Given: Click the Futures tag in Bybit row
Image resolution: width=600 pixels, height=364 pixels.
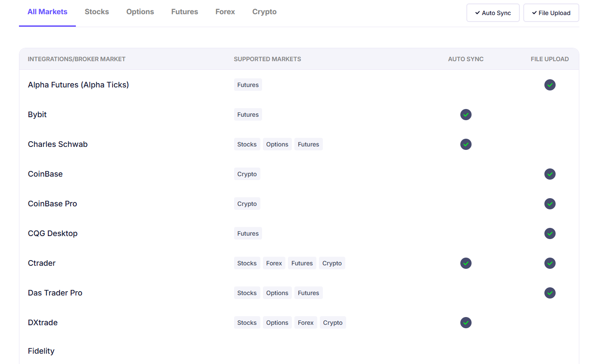Looking at the screenshot, I should click(248, 115).
